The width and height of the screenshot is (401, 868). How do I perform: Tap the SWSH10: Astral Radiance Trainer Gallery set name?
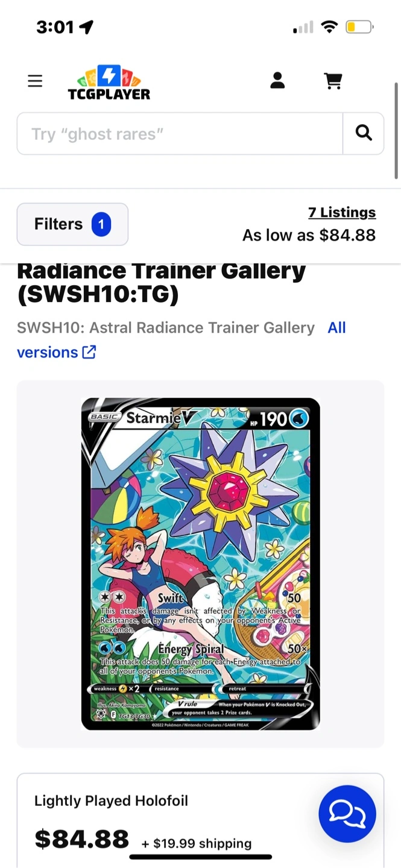point(166,328)
